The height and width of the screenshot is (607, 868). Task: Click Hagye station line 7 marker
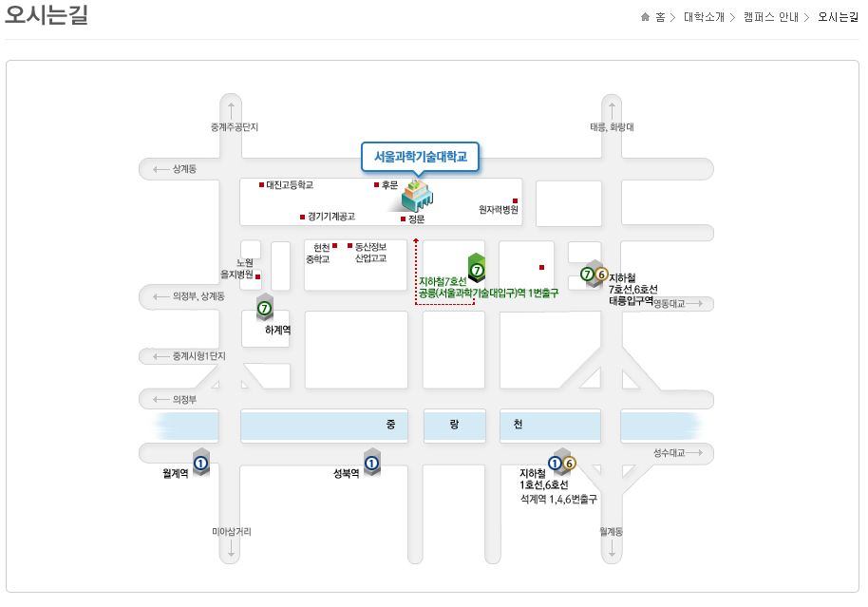click(x=265, y=307)
